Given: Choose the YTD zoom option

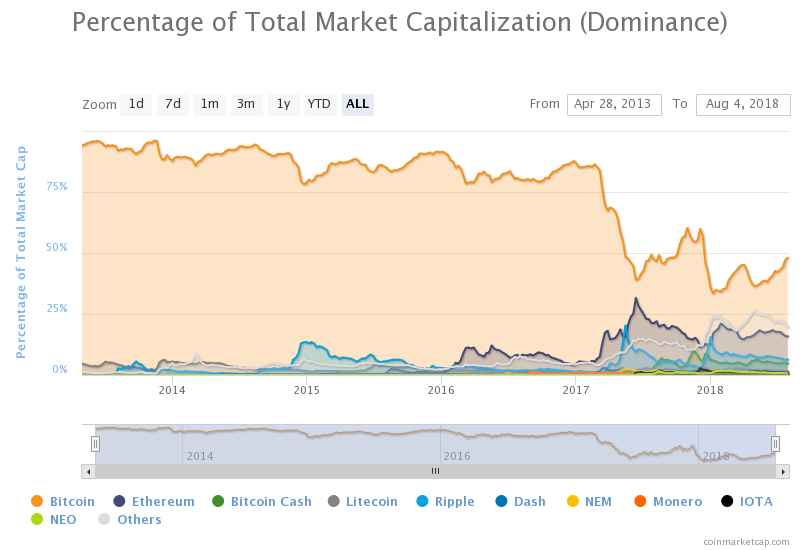Looking at the screenshot, I should 320,105.
